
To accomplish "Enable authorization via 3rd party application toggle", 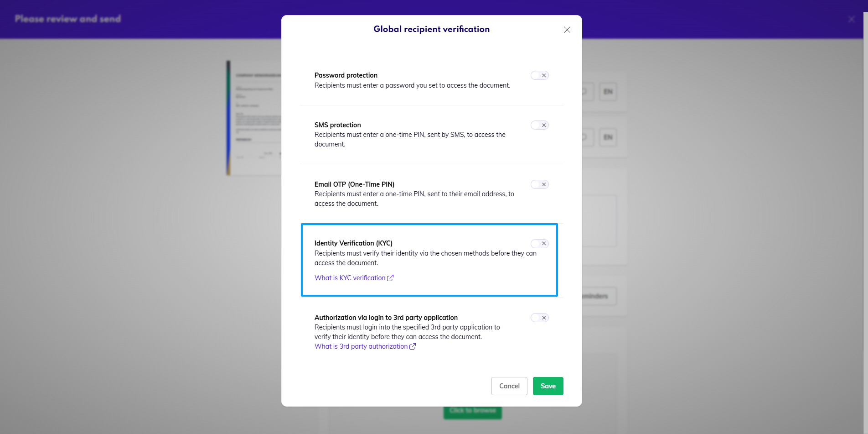I will 539,318.
